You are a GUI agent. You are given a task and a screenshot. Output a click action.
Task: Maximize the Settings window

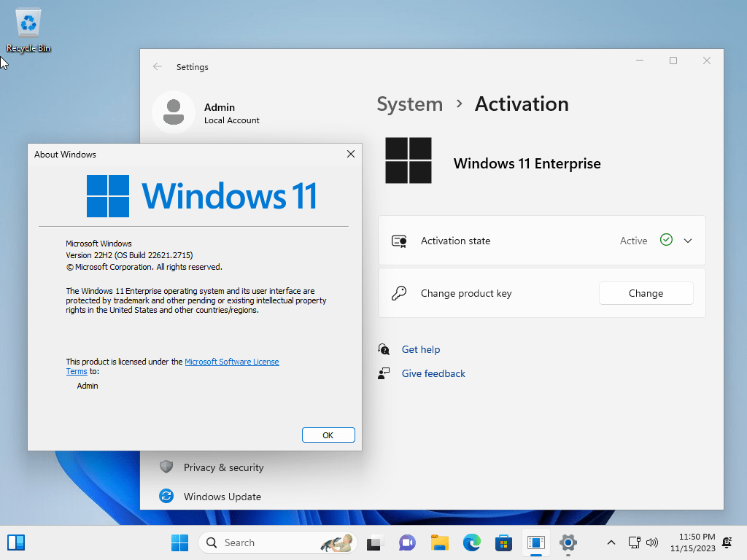click(673, 61)
